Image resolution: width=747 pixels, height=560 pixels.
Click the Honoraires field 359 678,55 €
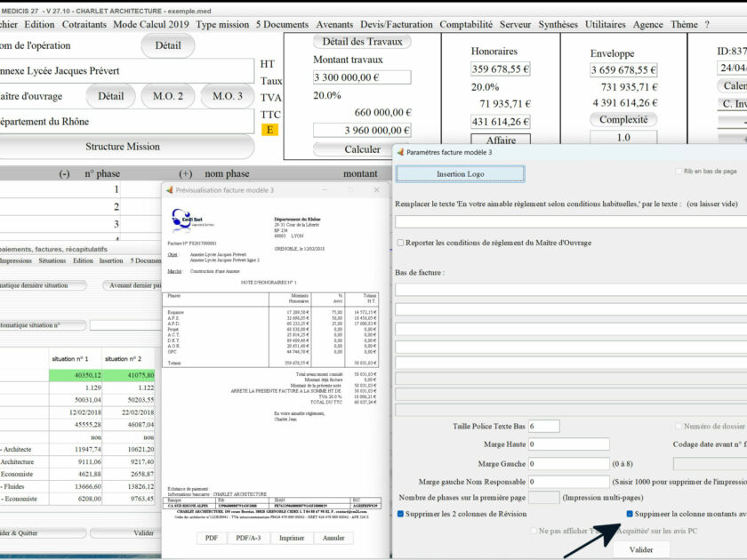501,69
